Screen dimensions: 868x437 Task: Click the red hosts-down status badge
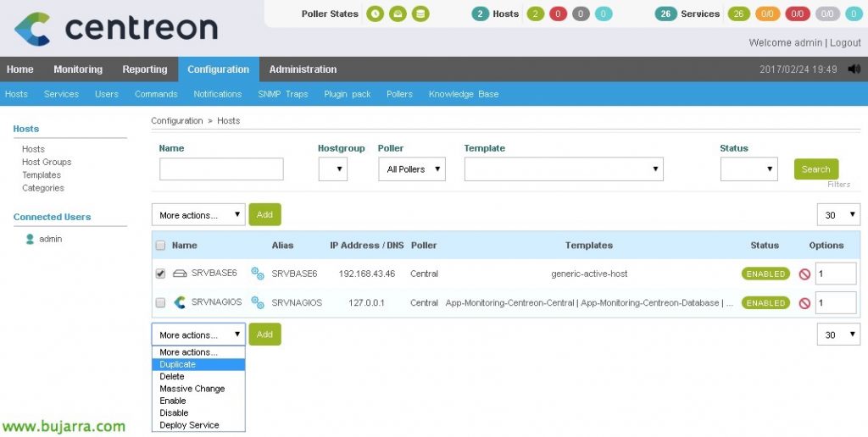pyautogui.click(x=558, y=14)
